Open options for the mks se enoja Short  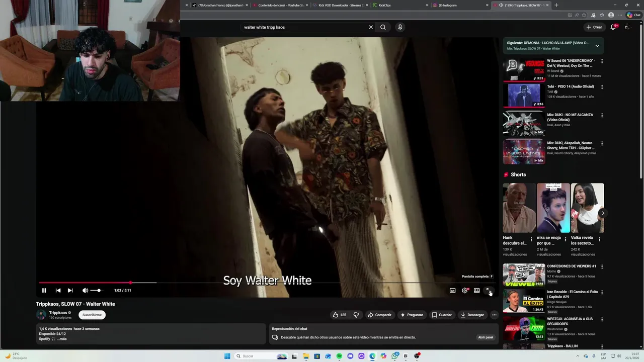[565, 239]
